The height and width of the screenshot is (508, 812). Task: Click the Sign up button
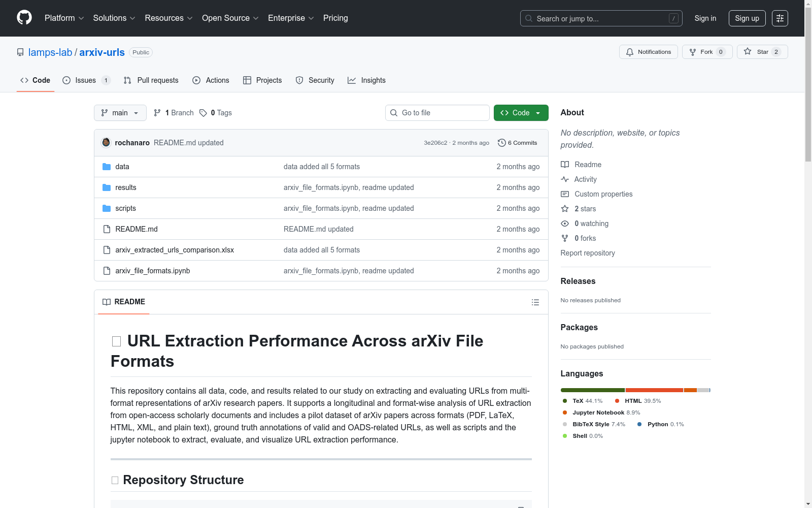(x=747, y=18)
